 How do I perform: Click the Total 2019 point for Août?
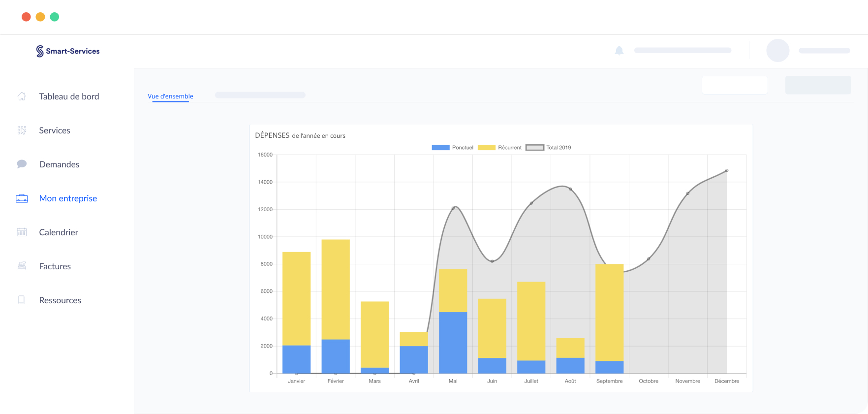pyautogui.click(x=570, y=189)
